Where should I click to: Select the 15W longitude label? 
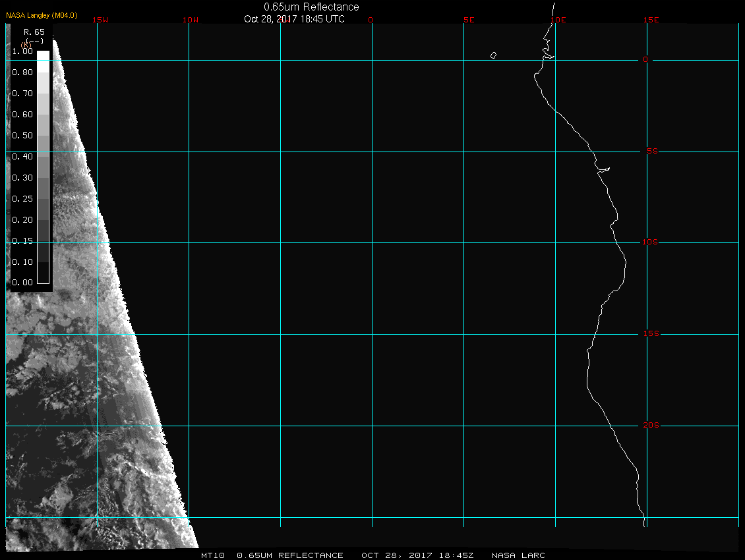[x=100, y=20]
